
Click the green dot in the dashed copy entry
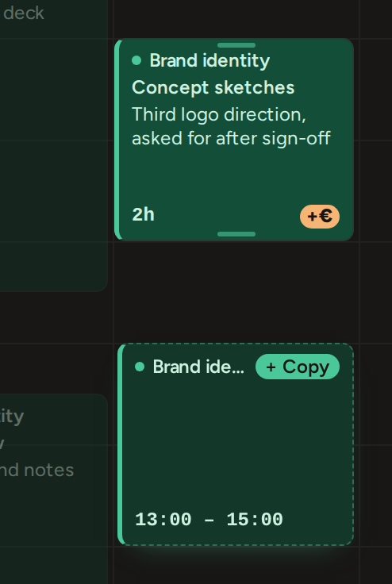coord(140,367)
